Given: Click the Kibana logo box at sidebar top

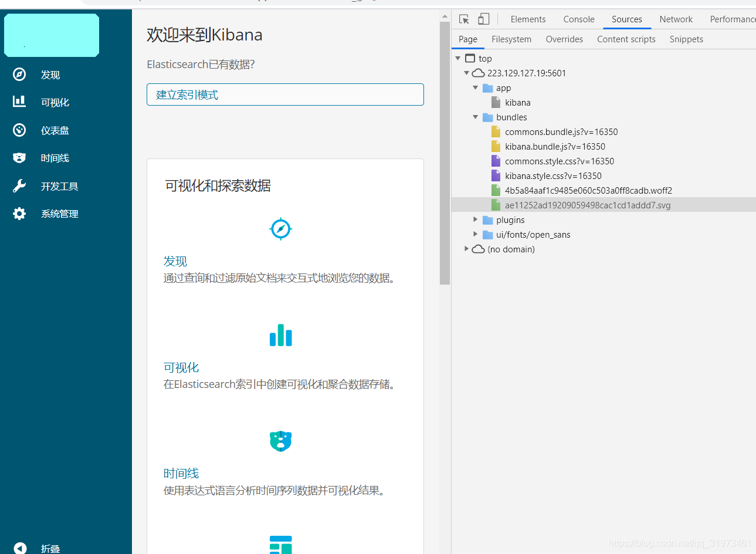Looking at the screenshot, I should click(52, 35).
